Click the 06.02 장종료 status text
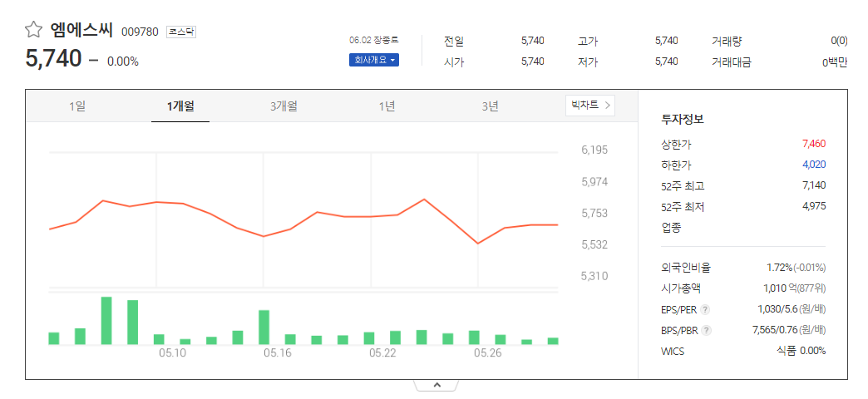This screenshot has height=399, width=868. pyautogui.click(x=373, y=41)
